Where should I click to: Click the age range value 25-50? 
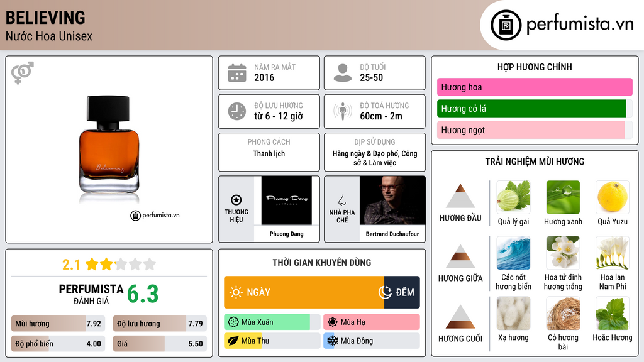371,77
